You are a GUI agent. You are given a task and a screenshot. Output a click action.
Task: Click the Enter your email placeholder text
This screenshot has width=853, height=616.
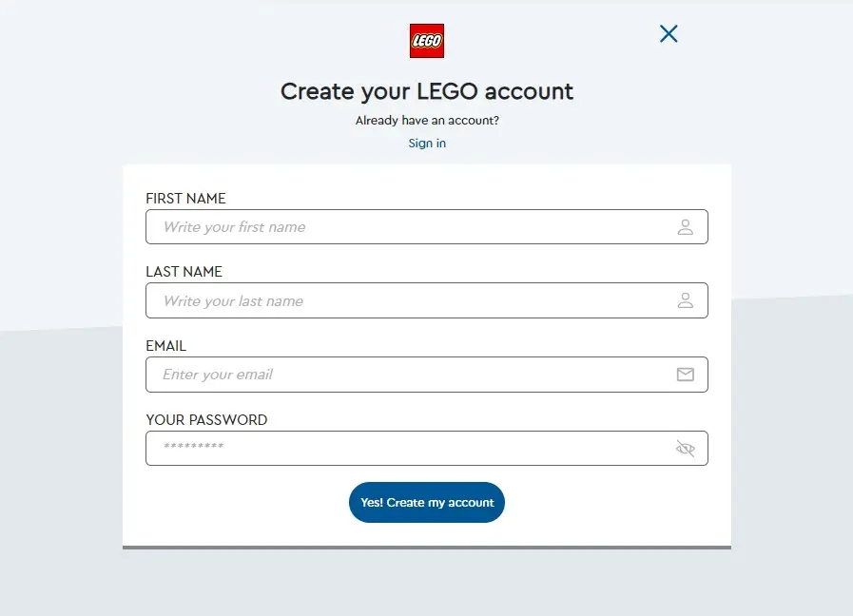pyautogui.click(x=218, y=375)
